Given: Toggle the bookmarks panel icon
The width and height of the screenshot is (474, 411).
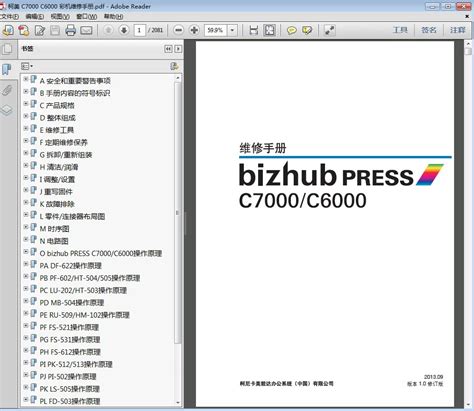Looking at the screenshot, I should coord(7,69).
